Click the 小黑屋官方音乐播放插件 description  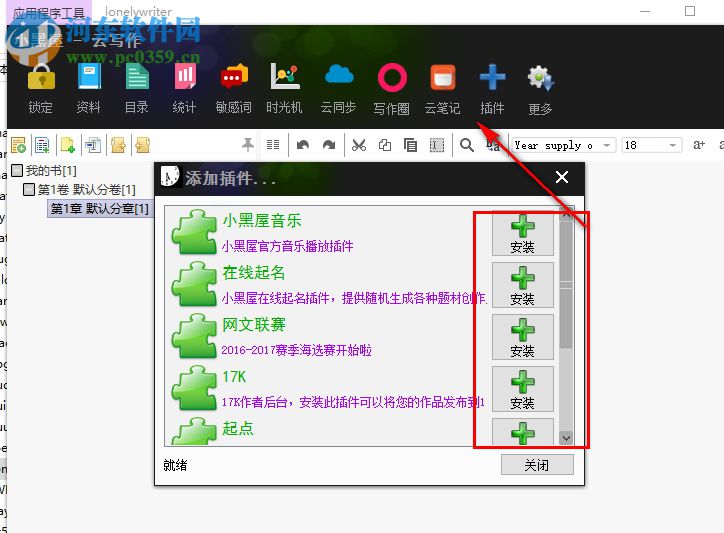[x=287, y=246]
